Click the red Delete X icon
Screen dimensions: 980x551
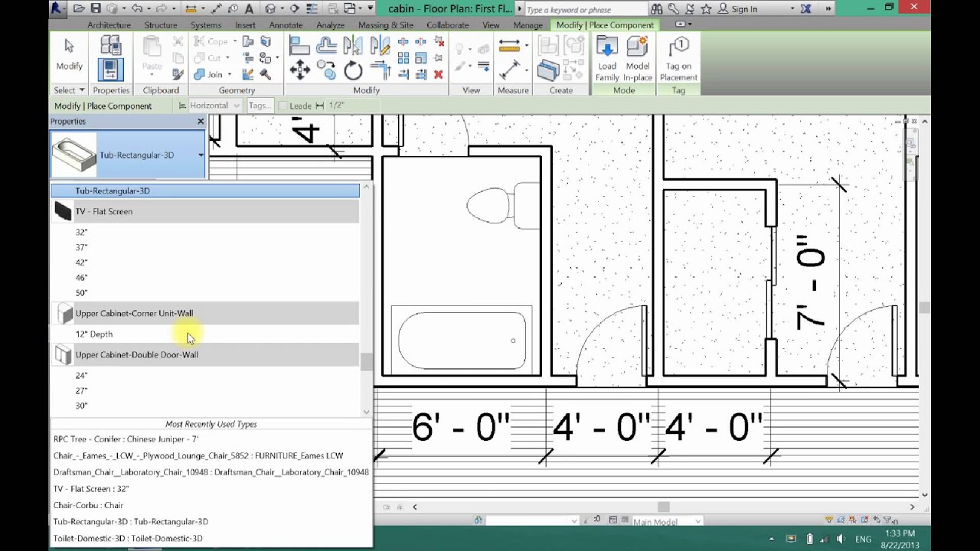[x=439, y=74]
